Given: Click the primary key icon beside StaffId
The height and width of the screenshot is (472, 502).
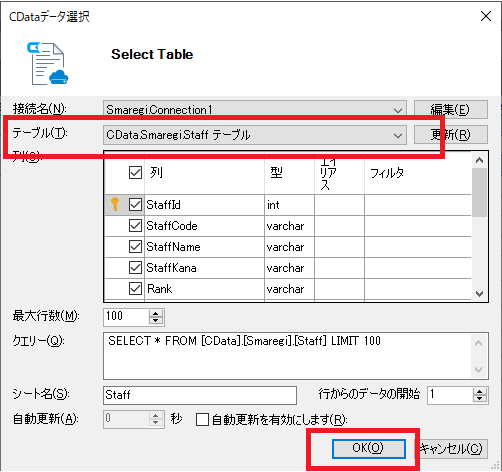Looking at the screenshot, I should [115, 204].
